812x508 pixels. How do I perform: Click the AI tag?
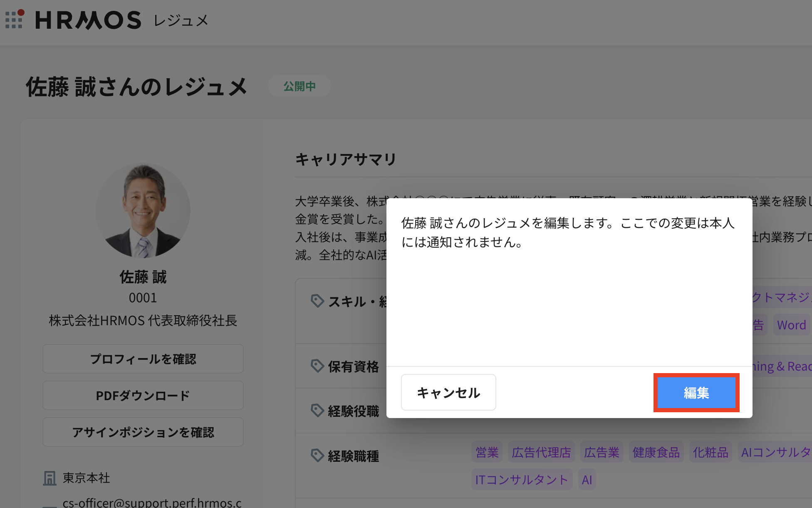click(587, 479)
